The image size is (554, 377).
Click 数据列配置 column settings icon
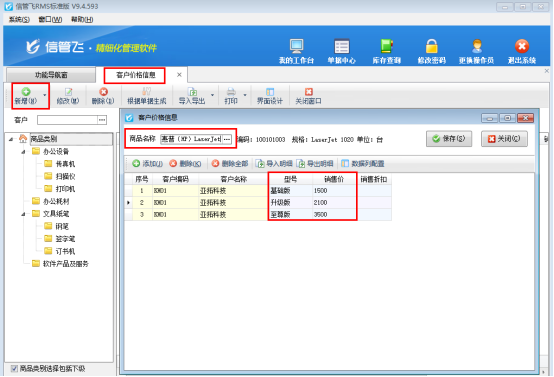click(345, 164)
